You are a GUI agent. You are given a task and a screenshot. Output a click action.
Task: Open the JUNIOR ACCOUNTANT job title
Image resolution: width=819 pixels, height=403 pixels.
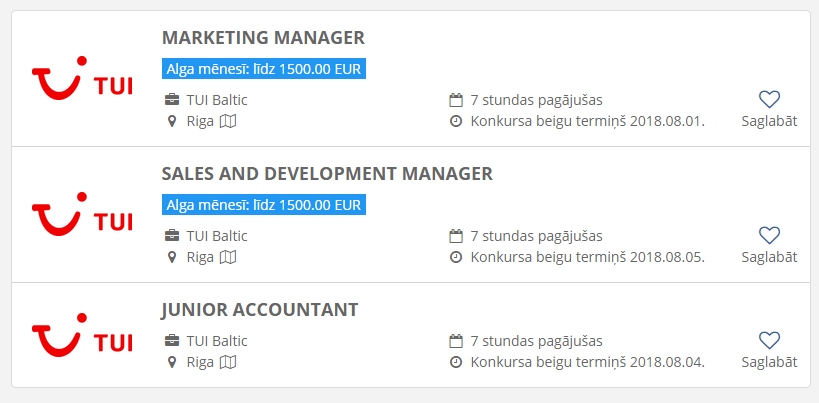click(260, 309)
